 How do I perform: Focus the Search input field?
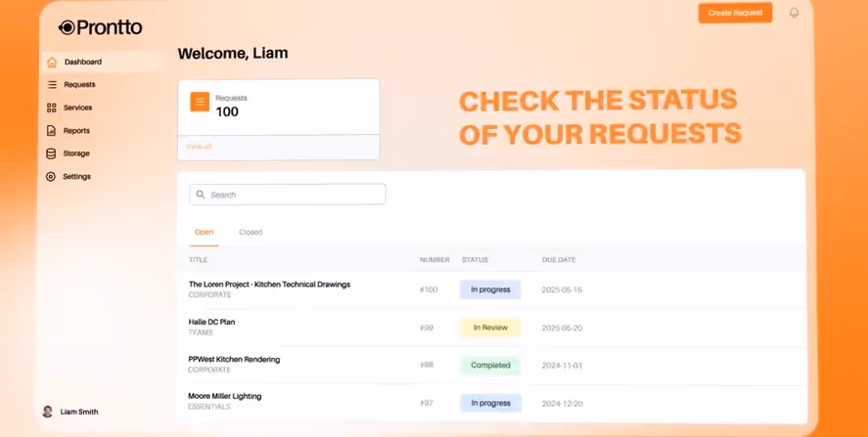pos(288,195)
